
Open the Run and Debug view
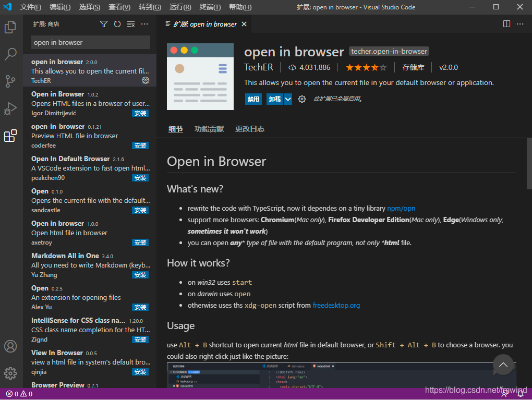click(10, 108)
